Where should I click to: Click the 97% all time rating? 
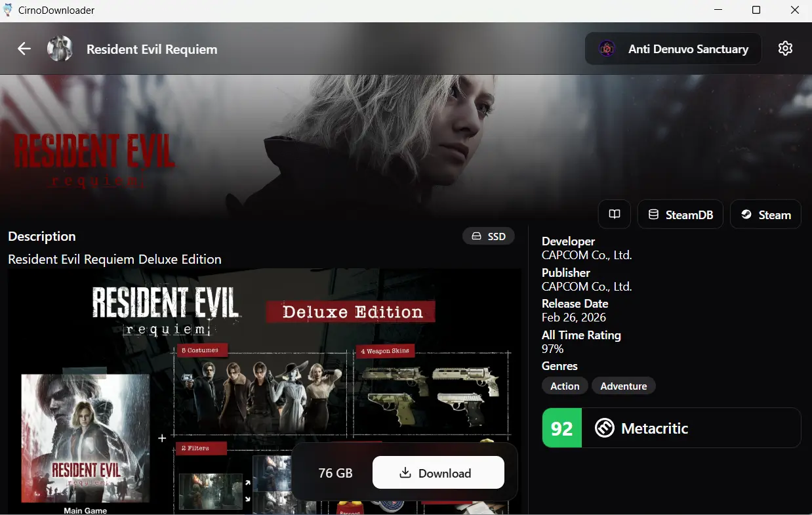coord(552,349)
